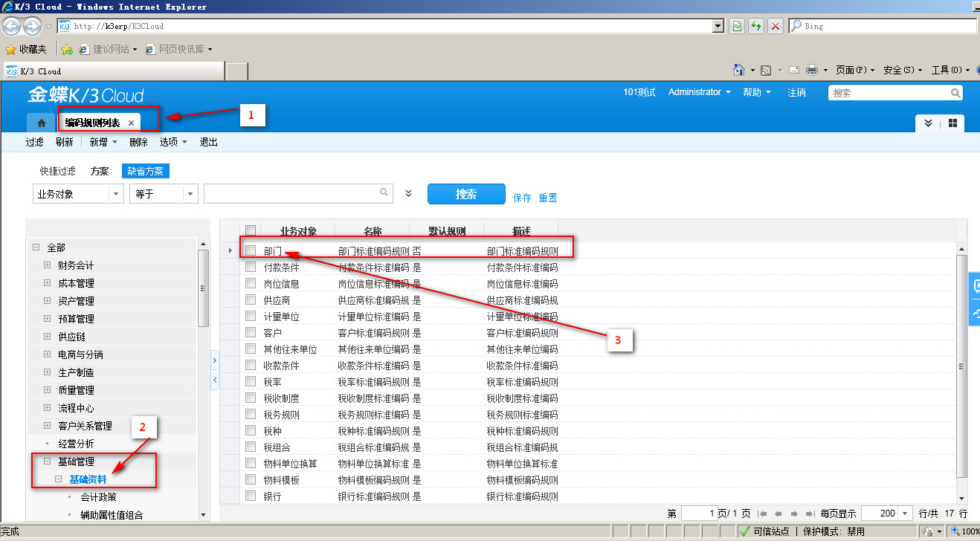Image resolution: width=980 pixels, height=541 pixels.
Task: Select the 缺省方案 scheme button
Action: [146, 171]
